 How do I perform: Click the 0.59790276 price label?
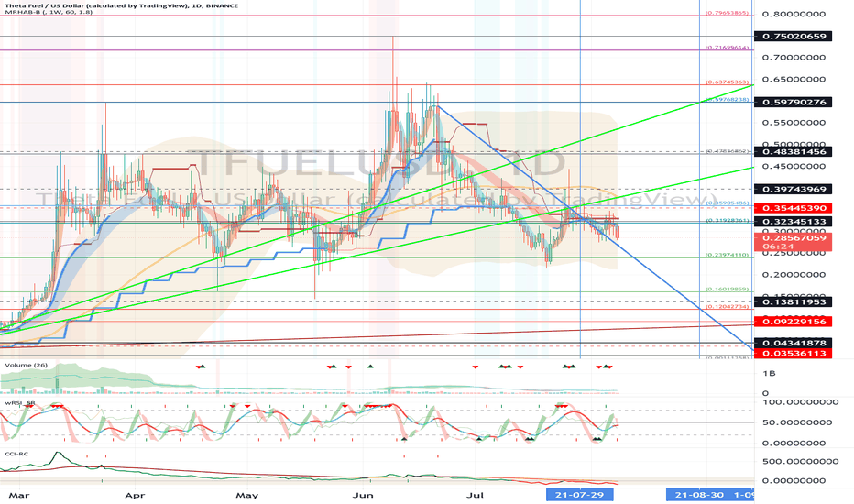click(793, 103)
